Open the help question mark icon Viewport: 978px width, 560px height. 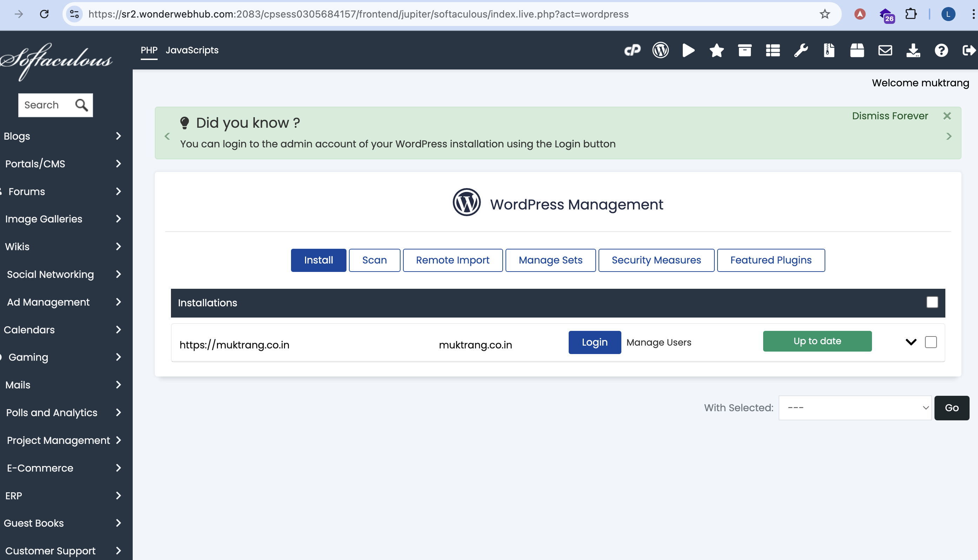pos(941,51)
